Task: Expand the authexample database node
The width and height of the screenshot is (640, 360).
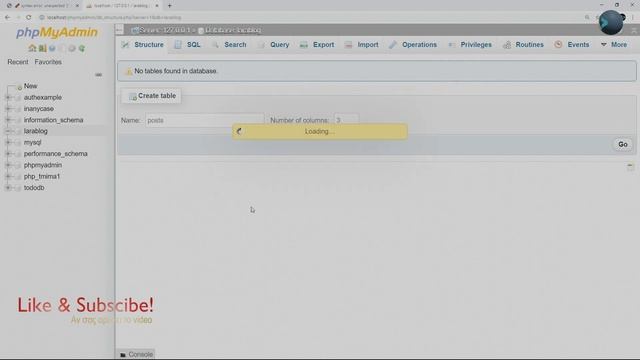Action: coord(8,98)
